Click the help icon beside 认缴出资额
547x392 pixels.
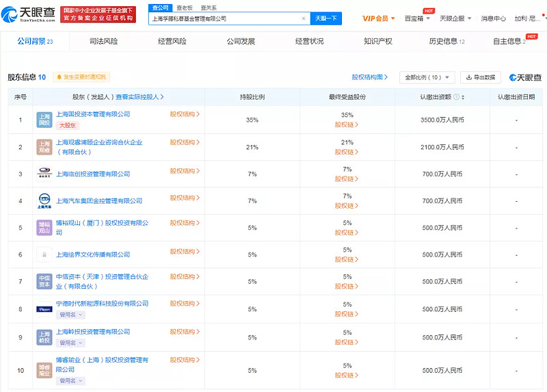click(456, 97)
